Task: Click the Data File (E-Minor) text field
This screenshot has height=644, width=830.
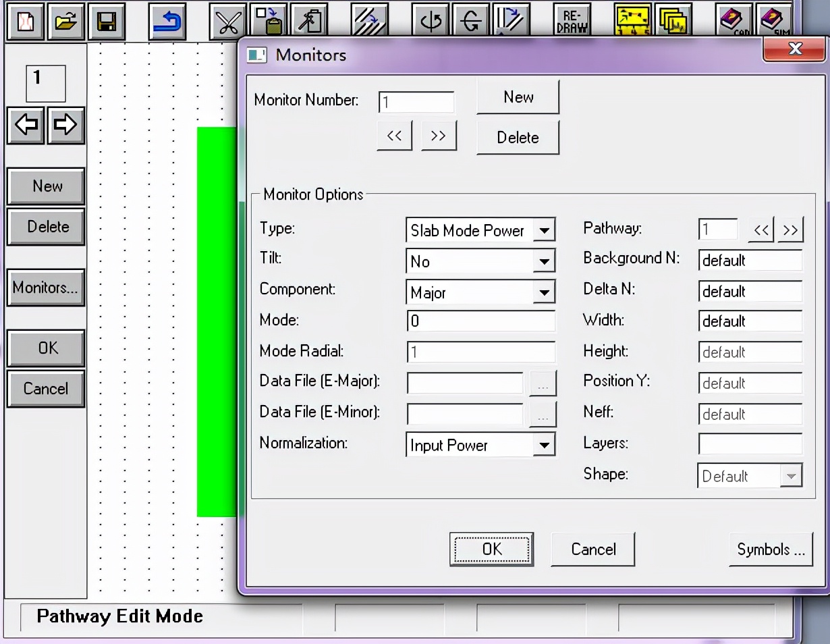Action: pos(466,414)
